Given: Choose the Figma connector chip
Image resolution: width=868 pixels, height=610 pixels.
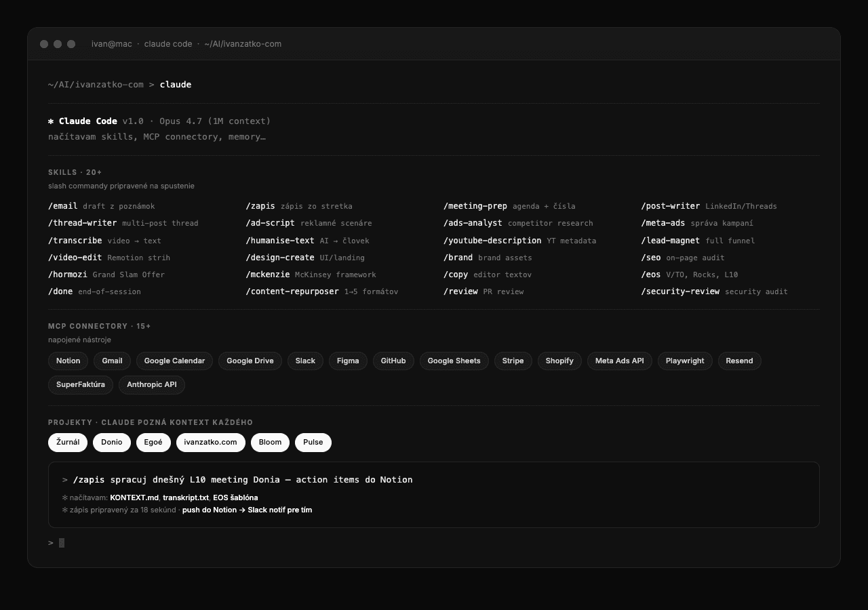Looking at the screenshot, I should (x=348, y=361).
